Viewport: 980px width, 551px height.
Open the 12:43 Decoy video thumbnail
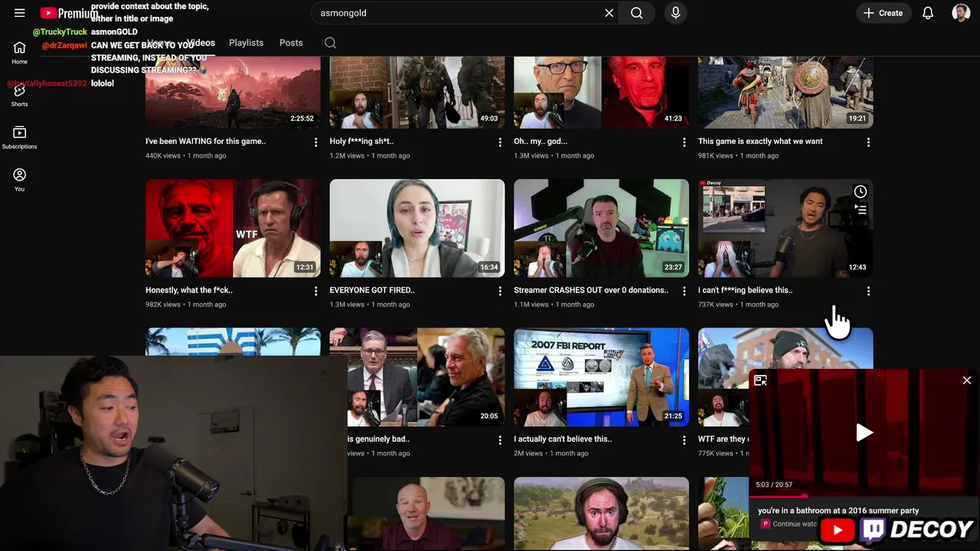[786, 228]
